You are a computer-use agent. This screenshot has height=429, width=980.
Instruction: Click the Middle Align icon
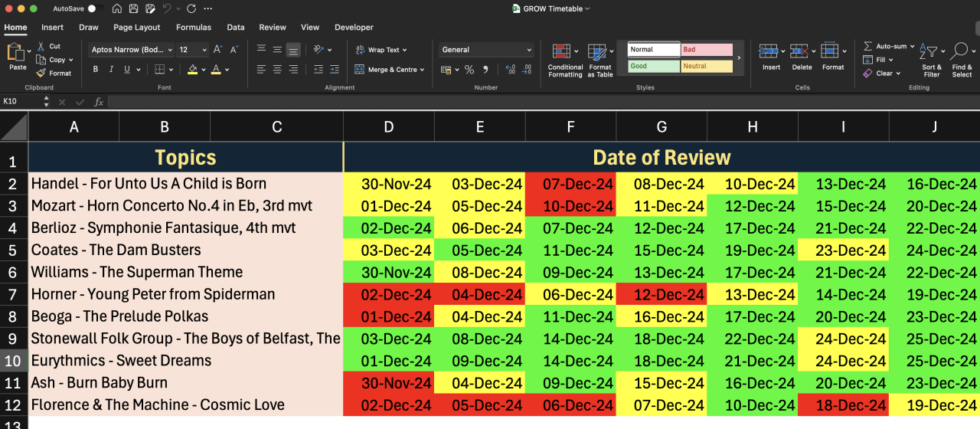(x=277, y=49)
